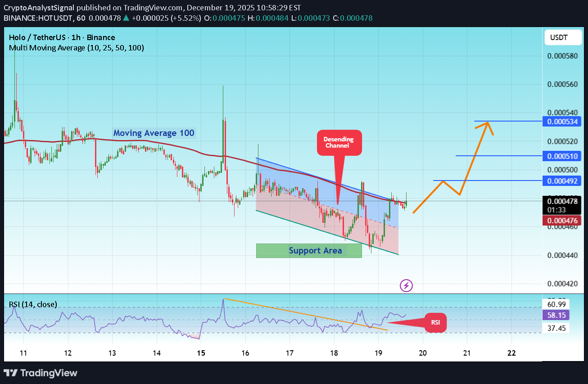Click the Support Area label

tap(309, 251)
